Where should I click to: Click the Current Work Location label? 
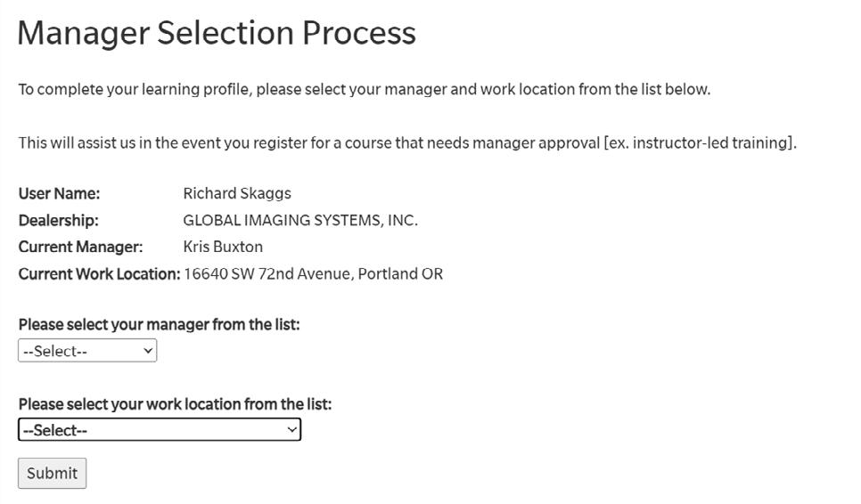99,273
